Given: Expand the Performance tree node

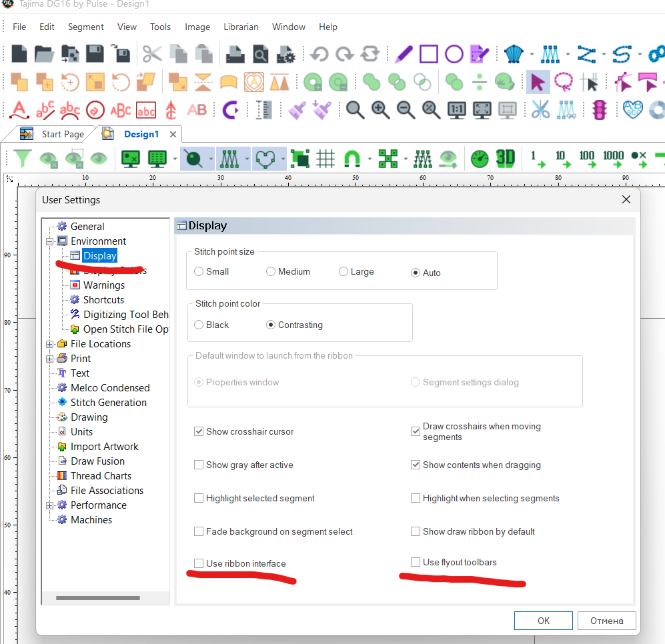Looking at the screenshot, I should coord(49,505).
